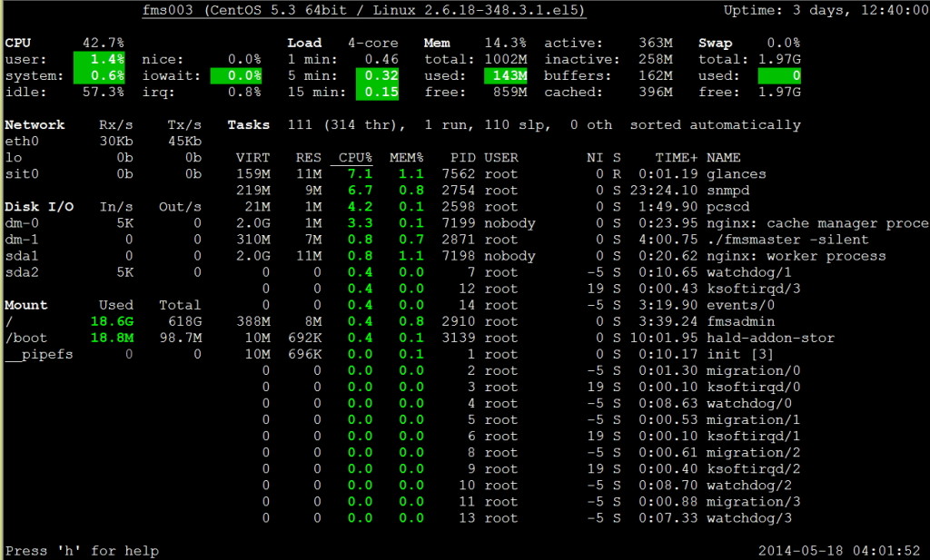Click the fmsadmin process name
930x560 pixels.
[x=740, y=322]
